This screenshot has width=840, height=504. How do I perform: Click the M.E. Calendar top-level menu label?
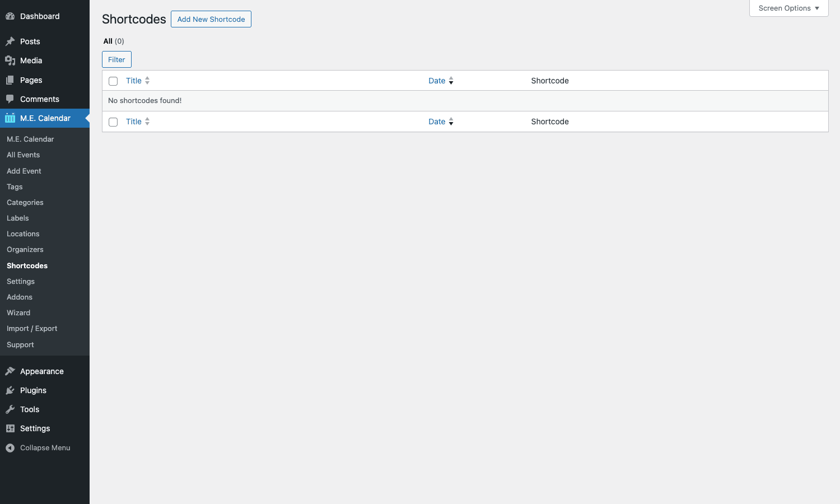[x=45, y=118]
